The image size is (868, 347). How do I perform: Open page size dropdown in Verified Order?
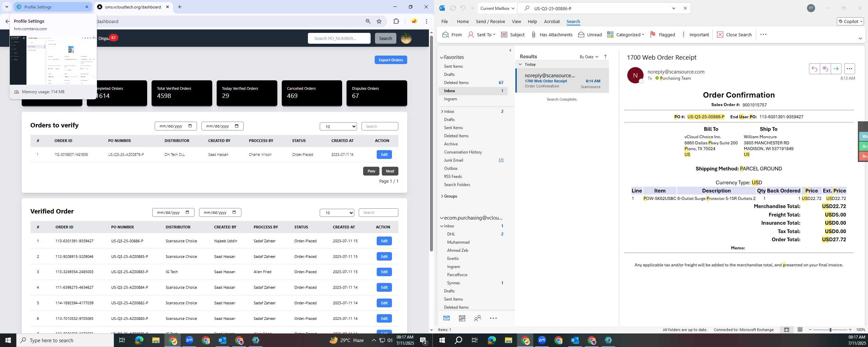click(x=337, y=212)
